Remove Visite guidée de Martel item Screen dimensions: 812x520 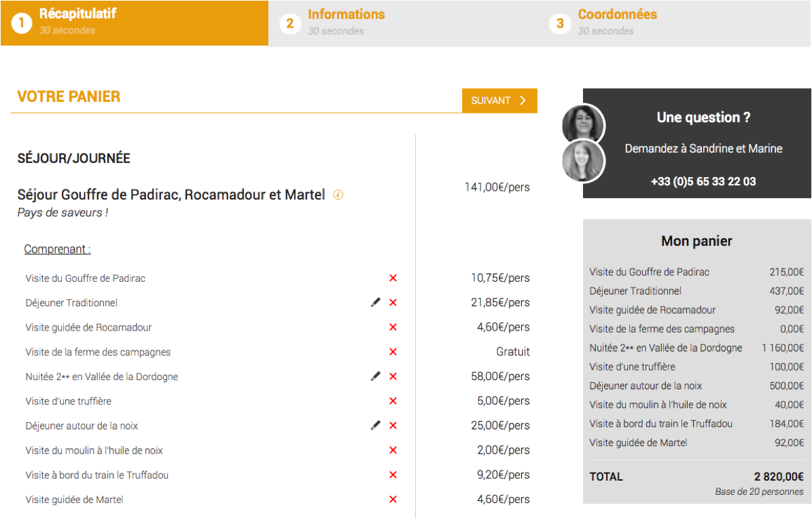click(x=393, y=500)
